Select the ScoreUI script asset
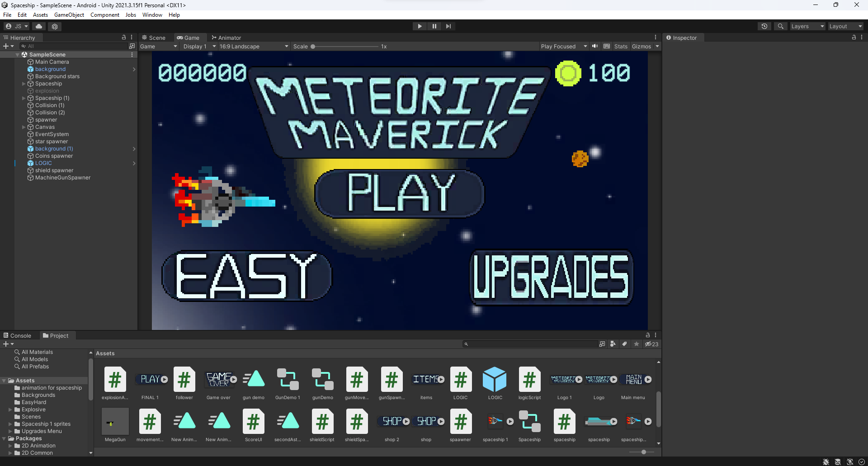Screen dimensions: 868x466 (x=253, y=422)
